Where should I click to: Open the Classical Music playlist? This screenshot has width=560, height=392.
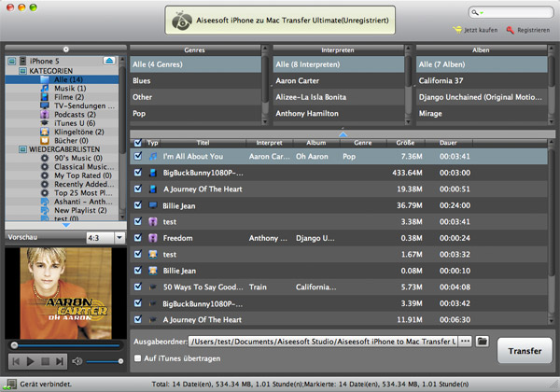[x=84, y=167]
